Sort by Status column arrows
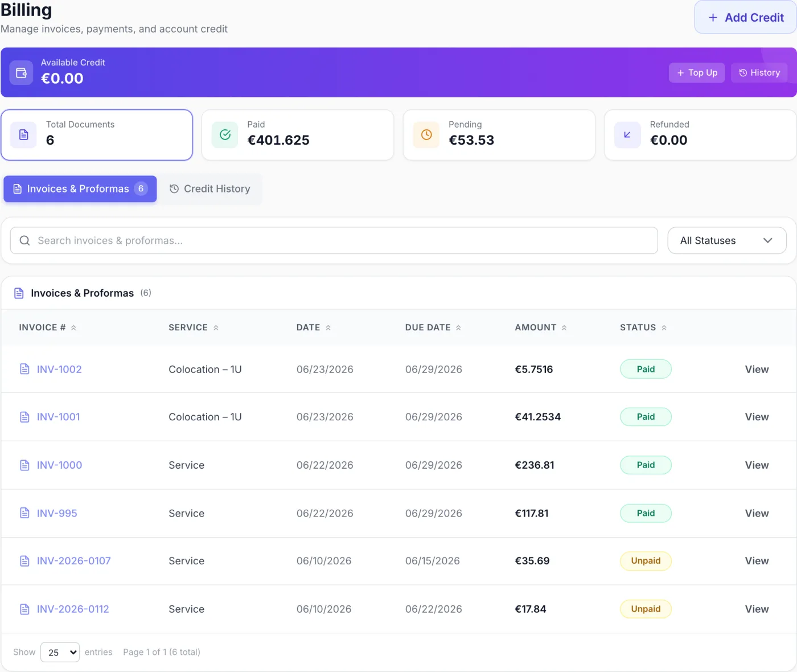 point(664,327)
